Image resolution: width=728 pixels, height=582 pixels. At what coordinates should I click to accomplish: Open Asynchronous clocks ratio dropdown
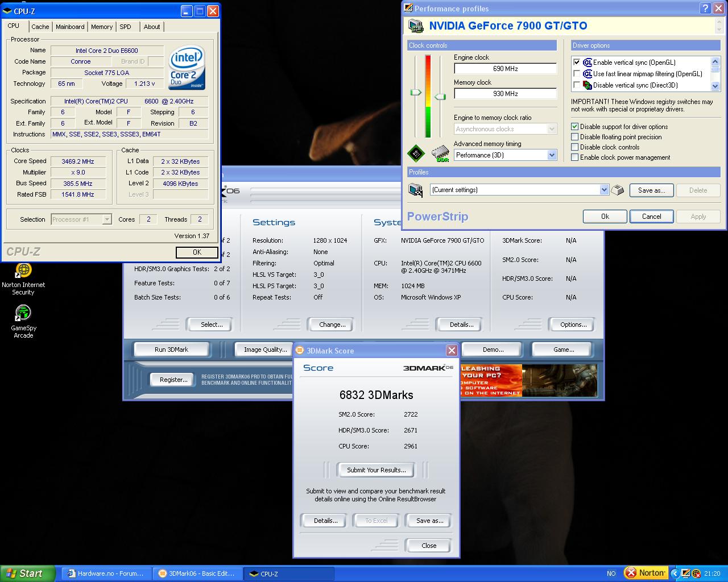pyautogui.click(x=505, y=129)
